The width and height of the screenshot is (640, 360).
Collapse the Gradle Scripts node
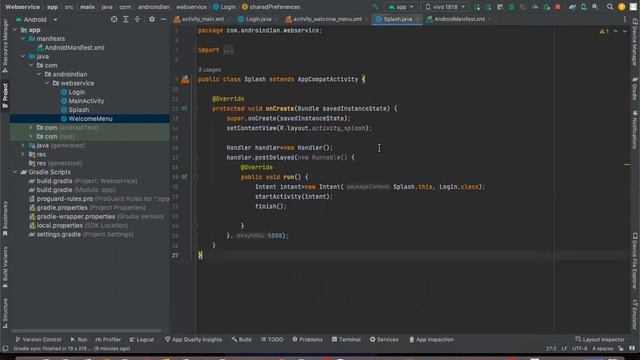pos(15,172)
